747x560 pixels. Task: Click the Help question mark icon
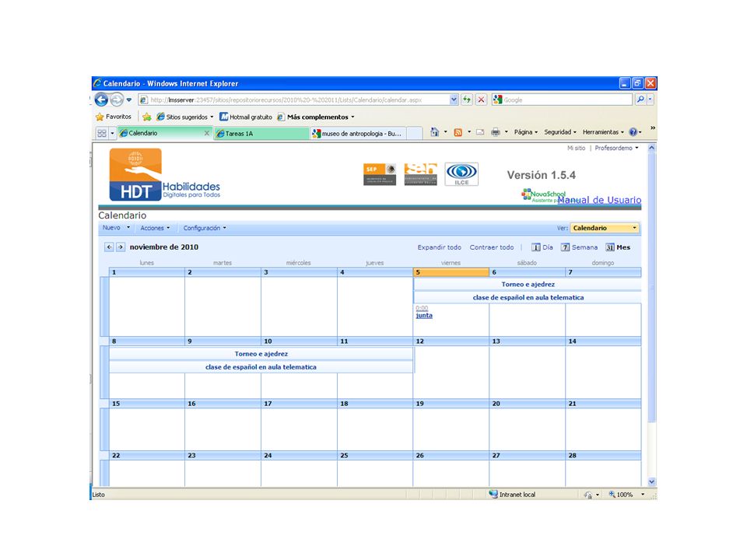point(633,132)
